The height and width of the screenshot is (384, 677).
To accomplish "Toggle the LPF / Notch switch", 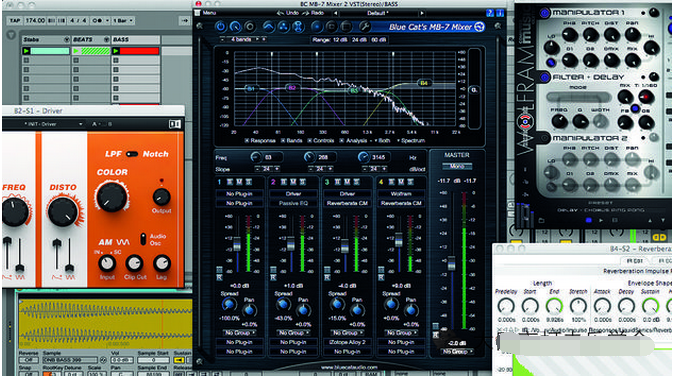I will [132, 154].
